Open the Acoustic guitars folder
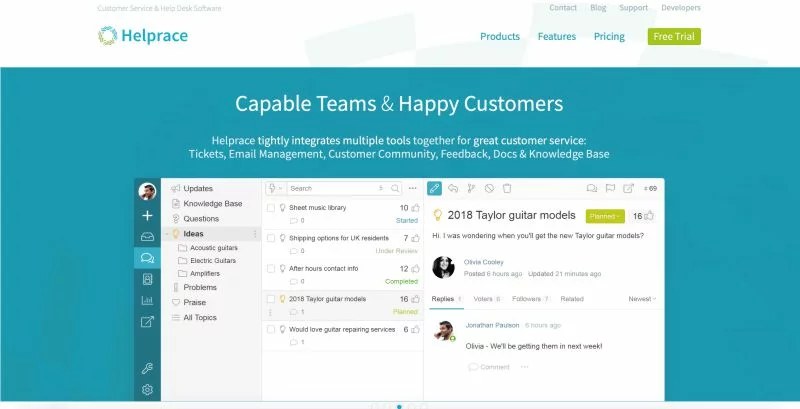 pyautogui.click(x=214, y=247)
